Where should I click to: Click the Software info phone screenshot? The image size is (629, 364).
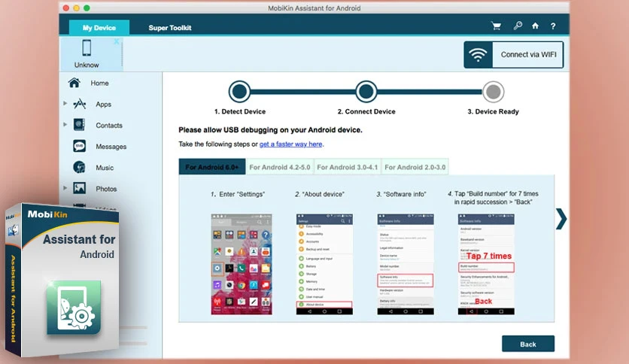click(405, 264)
